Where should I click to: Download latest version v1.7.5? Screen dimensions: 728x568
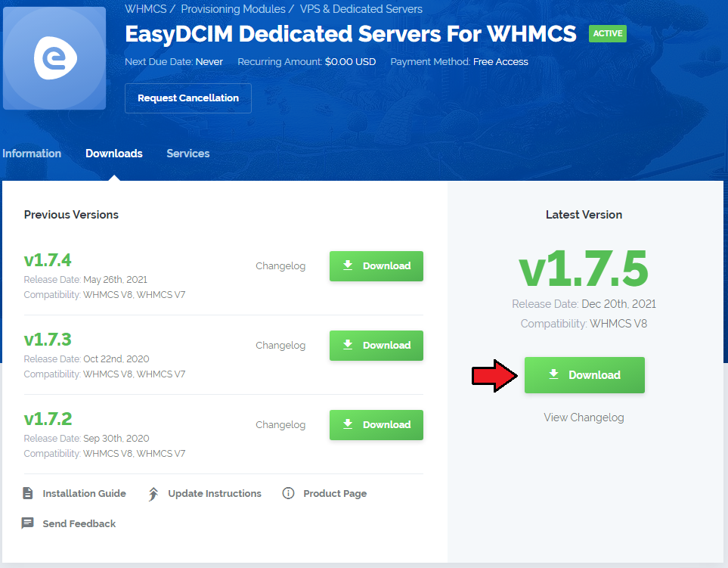[x=584, y=375]
